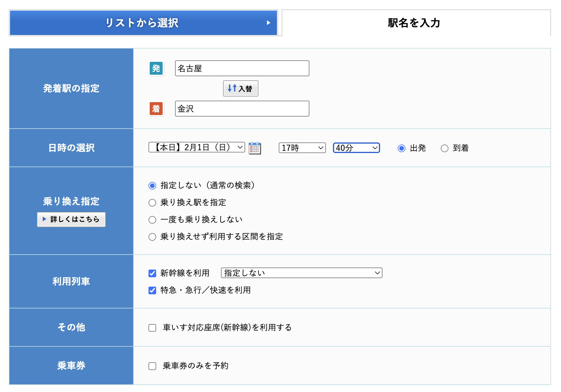Viewport: 561px width, 392px height.
Task: Open the 17時 hour dropdown
Action: point(302,148)
